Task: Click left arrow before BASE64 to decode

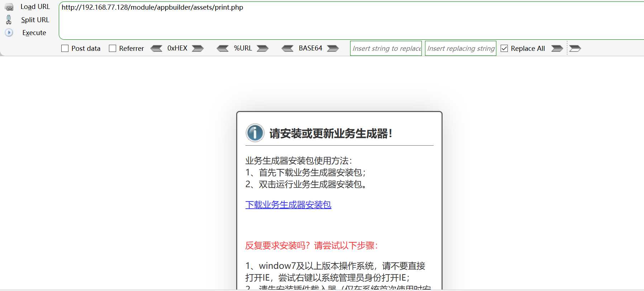Action: click(287, 48)
